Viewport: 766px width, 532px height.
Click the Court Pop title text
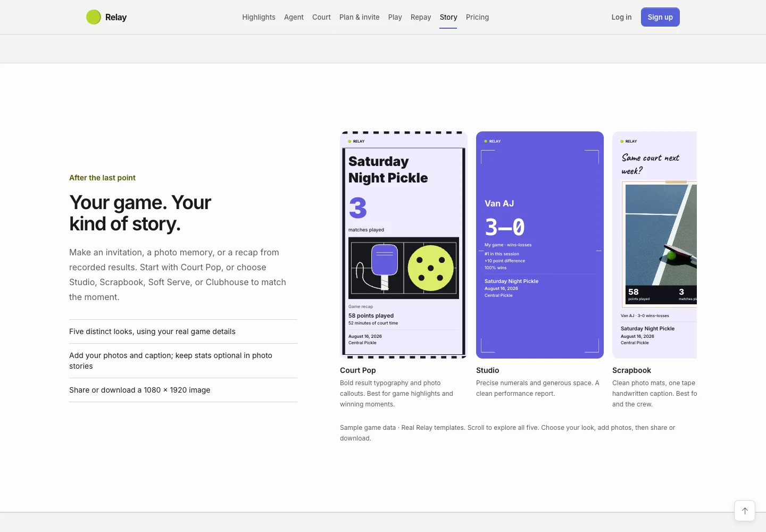pyautogui.click(x=358, y=370)
